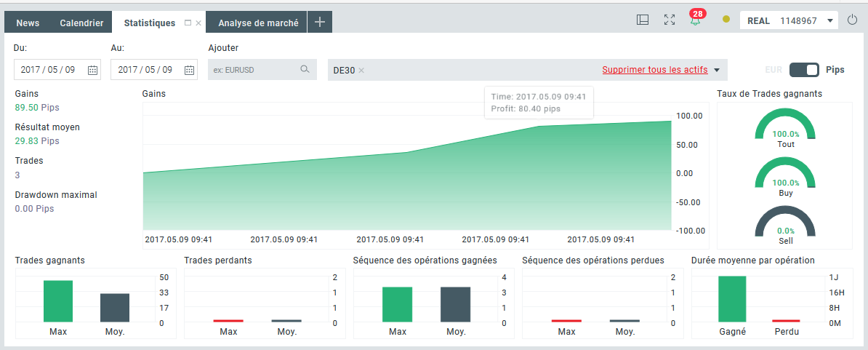Focus the Ajouter symbol search field
868x350 pixels.
point(262,70)
